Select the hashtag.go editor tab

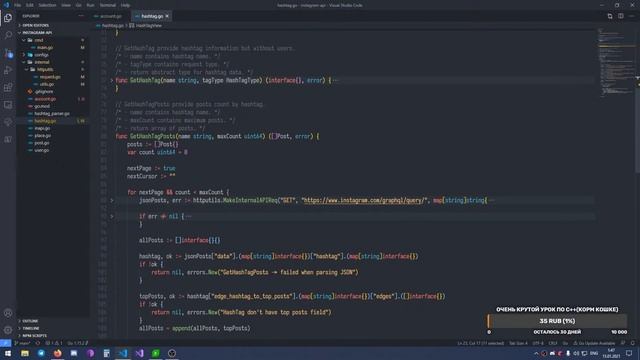point(152,16)
